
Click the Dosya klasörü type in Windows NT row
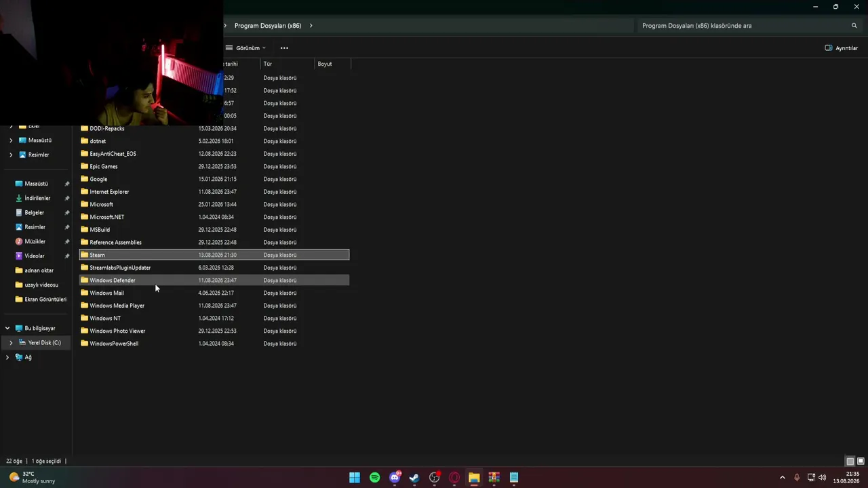click(x=280, y=318)
